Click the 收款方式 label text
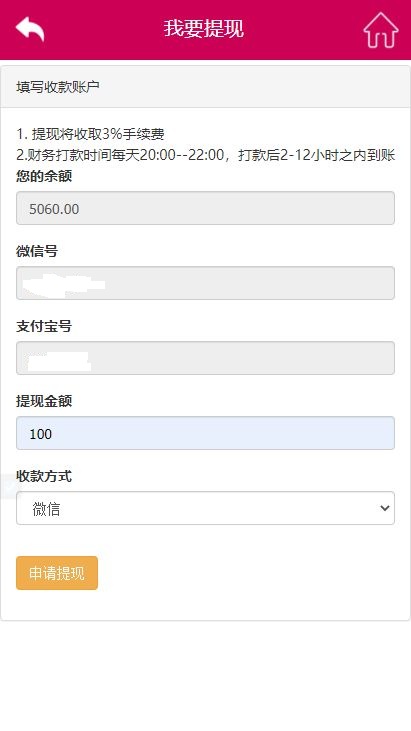 click(44, 477)
